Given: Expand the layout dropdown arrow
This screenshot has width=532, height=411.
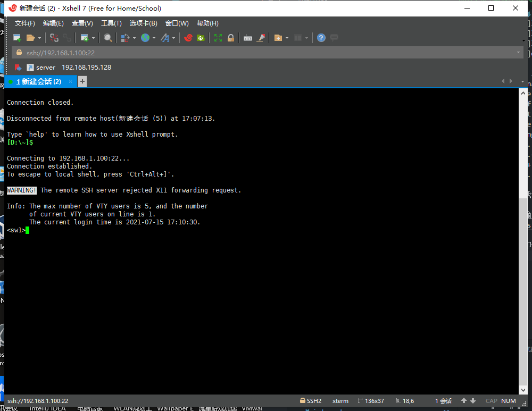Looking at the screenshot, I should point(306,38).
